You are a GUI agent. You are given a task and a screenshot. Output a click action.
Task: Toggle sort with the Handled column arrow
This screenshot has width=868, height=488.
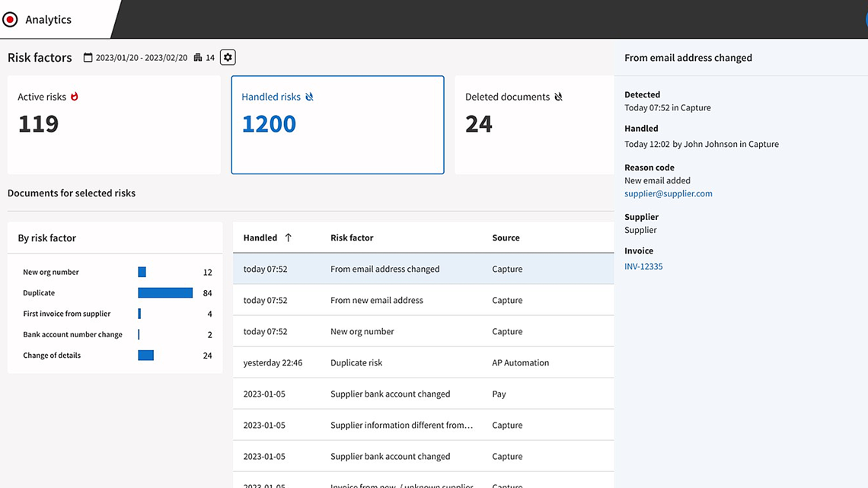(x=288, y=238)
